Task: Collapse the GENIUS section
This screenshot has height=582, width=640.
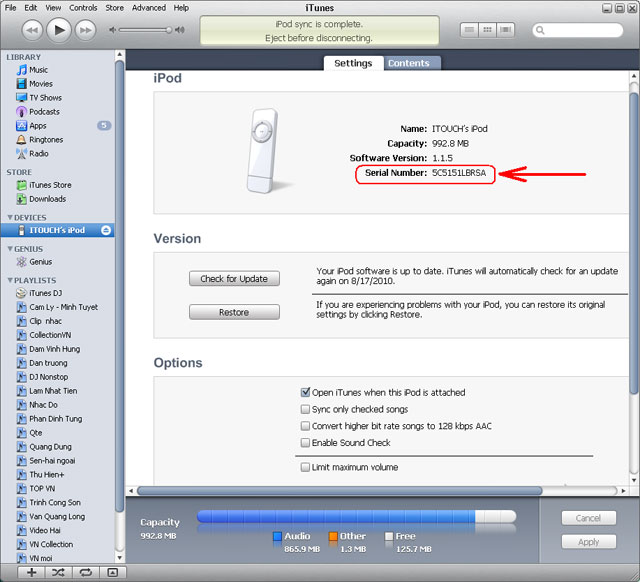Action: (x=10, y=249)
